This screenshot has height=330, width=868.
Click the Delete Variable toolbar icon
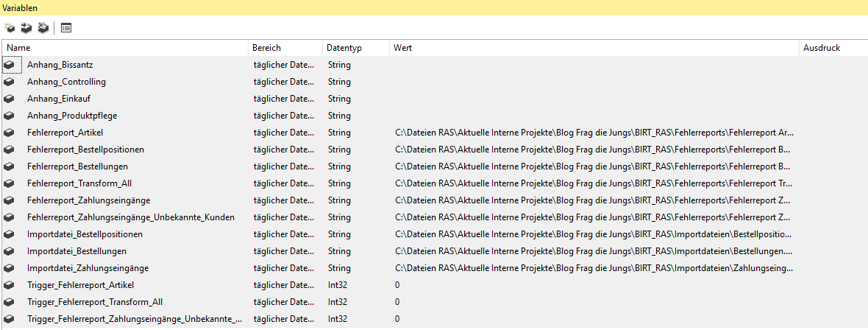click(x=43, y=28)
